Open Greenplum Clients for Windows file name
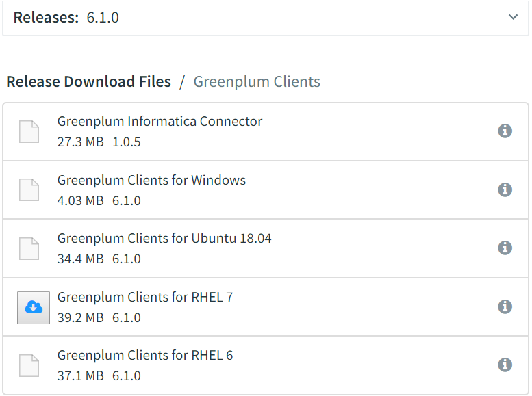 pos(151,181)
